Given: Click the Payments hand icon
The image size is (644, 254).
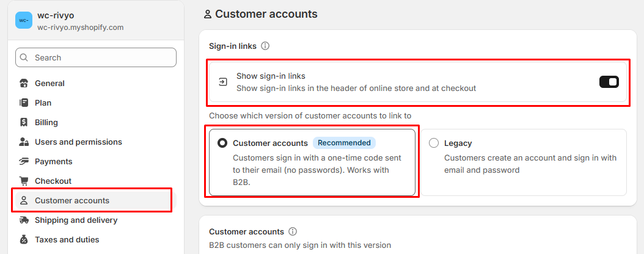Looking at the screenshot, I should coord(24,161).
